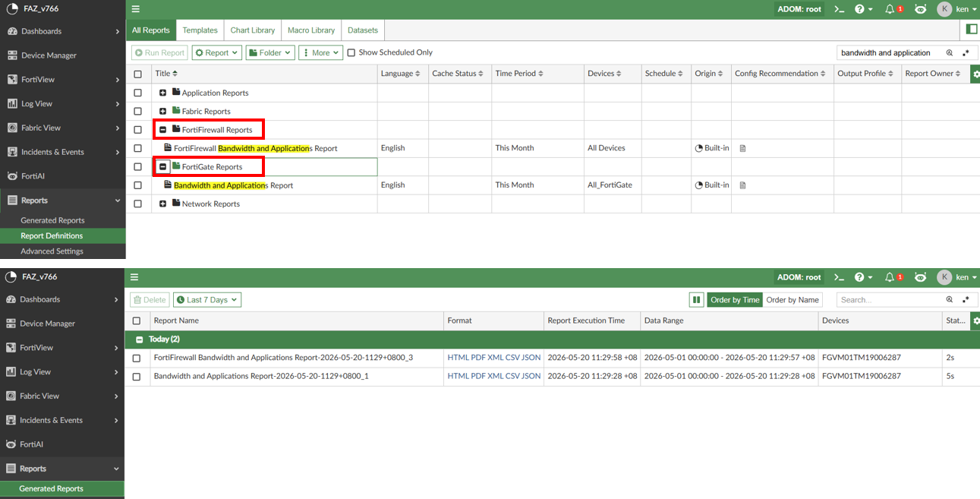Toggle the hamburger menu in top window
The height and width of the screenshot is (499, 980).
click(x=135, y=9)
